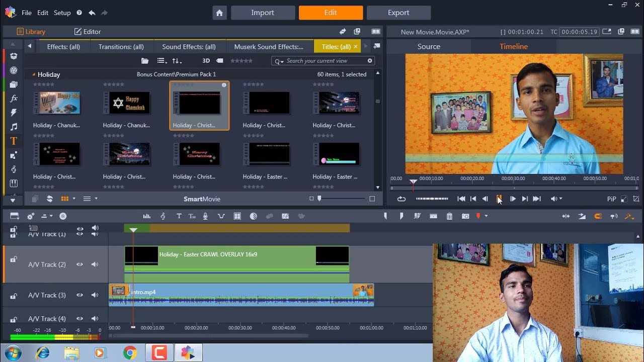
Task: Open the Transitions lightning bolt category
Action: click(14, 113)
